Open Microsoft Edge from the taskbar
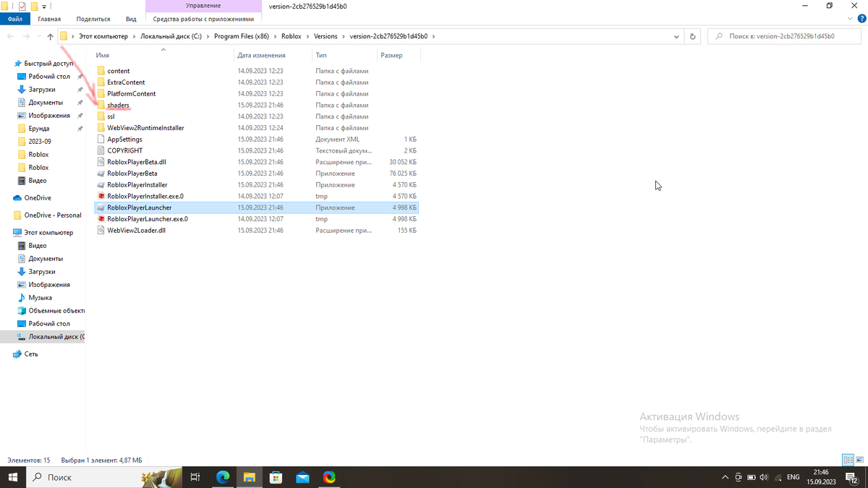868x488 pixels. (x=223, y=477)
